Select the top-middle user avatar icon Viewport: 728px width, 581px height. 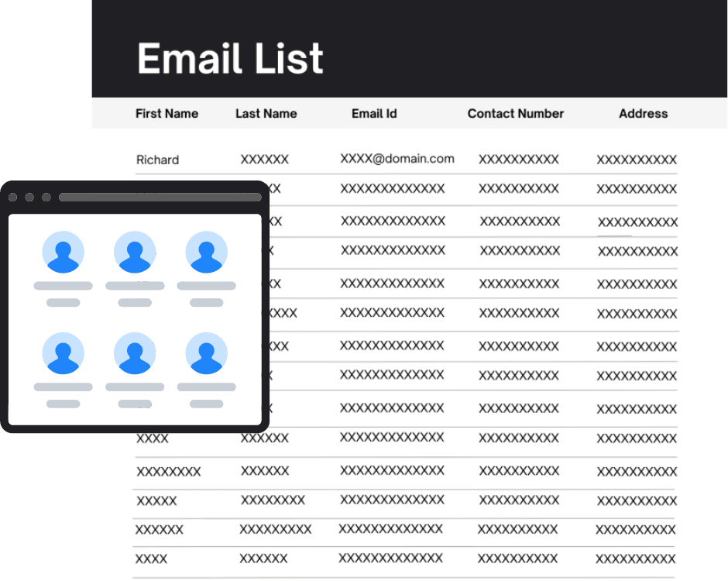tap(135, 253)
